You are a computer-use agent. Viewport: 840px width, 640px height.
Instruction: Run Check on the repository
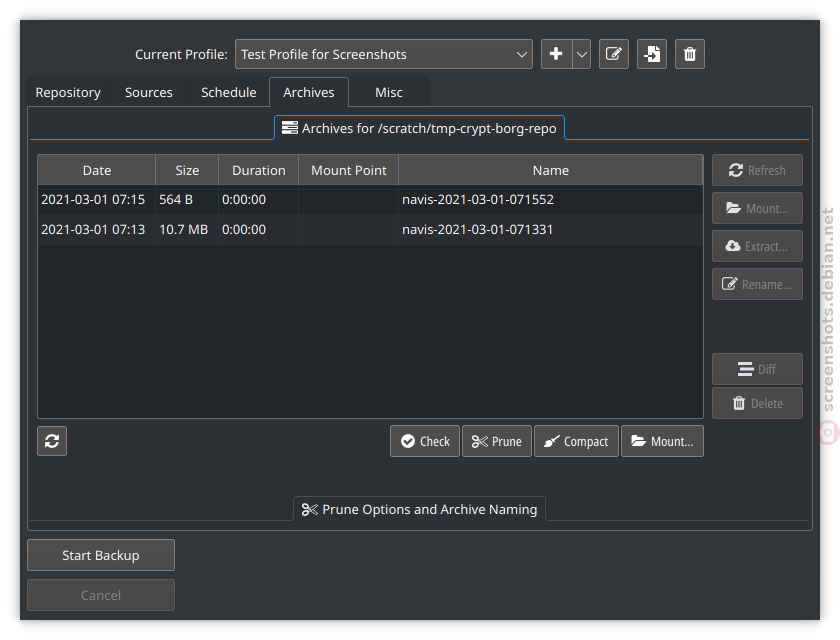[x=425, y=441]
